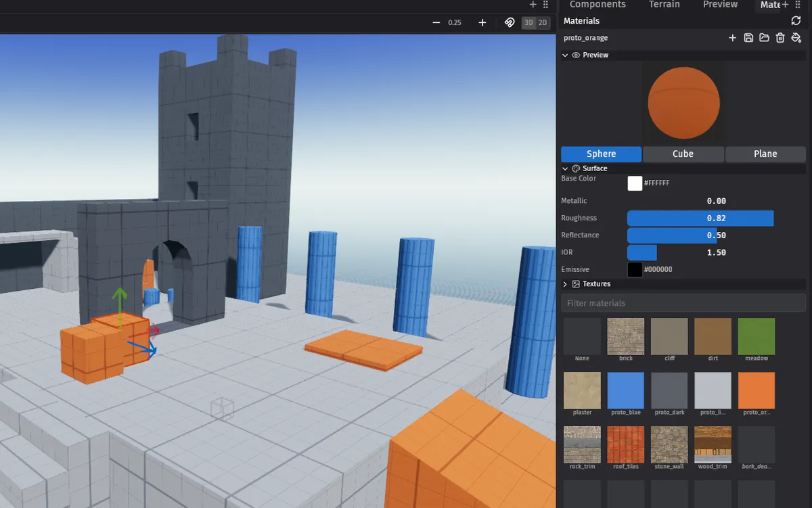The image size is (812, 508).
Task: Apply material with paint bucket icon
Action: (796, 38)
